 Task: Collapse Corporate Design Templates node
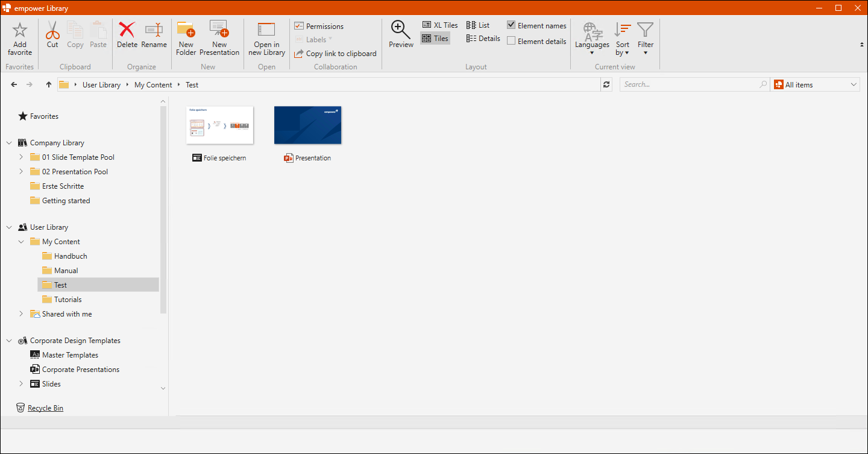[x=9, y=341]
